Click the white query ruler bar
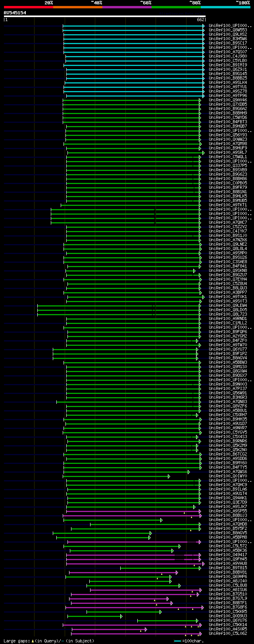 (105, 16)
